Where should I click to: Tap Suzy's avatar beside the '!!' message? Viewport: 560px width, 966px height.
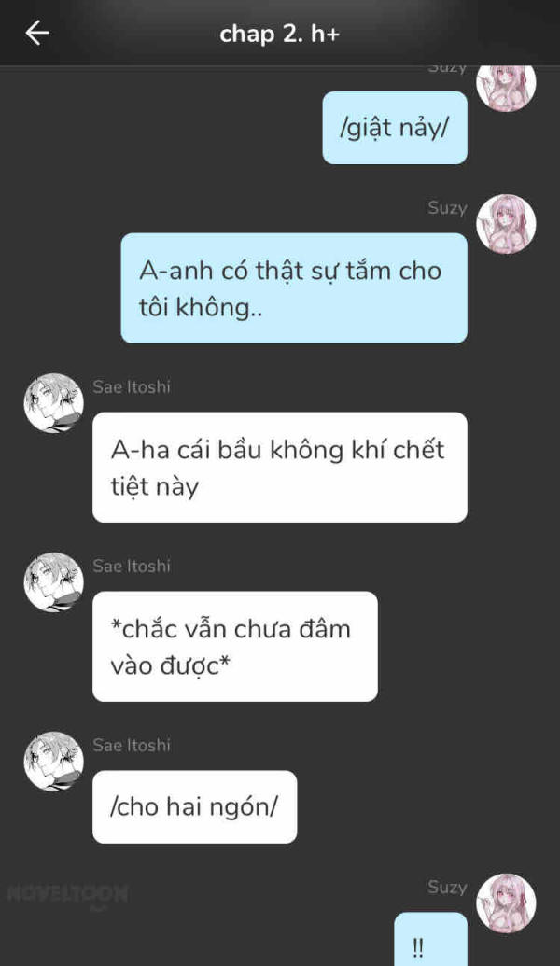click(x=506, y=903)
